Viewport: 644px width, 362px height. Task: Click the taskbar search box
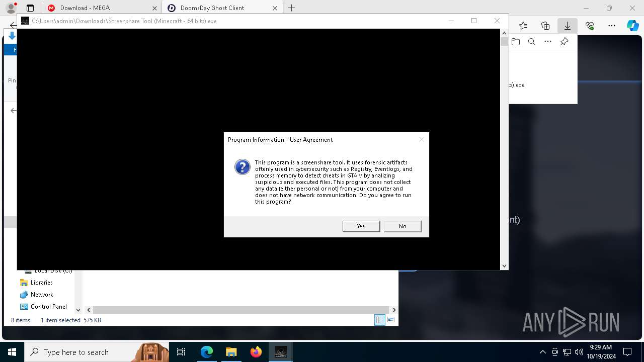(97, 352)
